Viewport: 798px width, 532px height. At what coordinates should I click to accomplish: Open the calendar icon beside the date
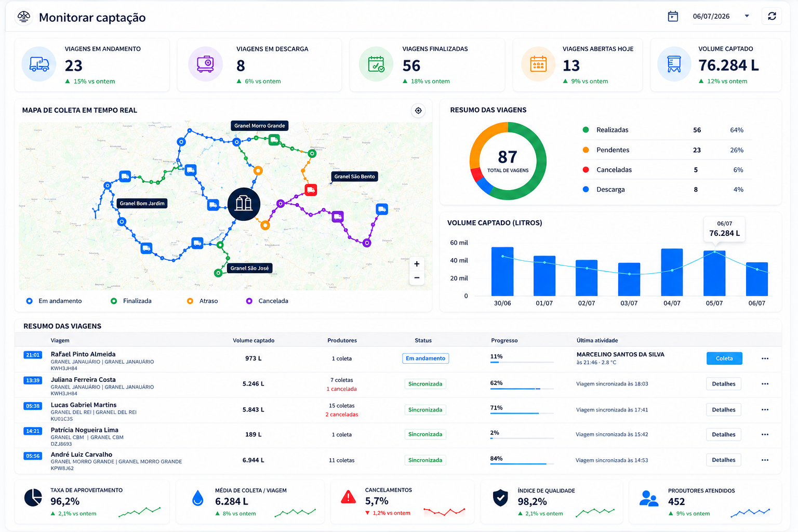673,16
